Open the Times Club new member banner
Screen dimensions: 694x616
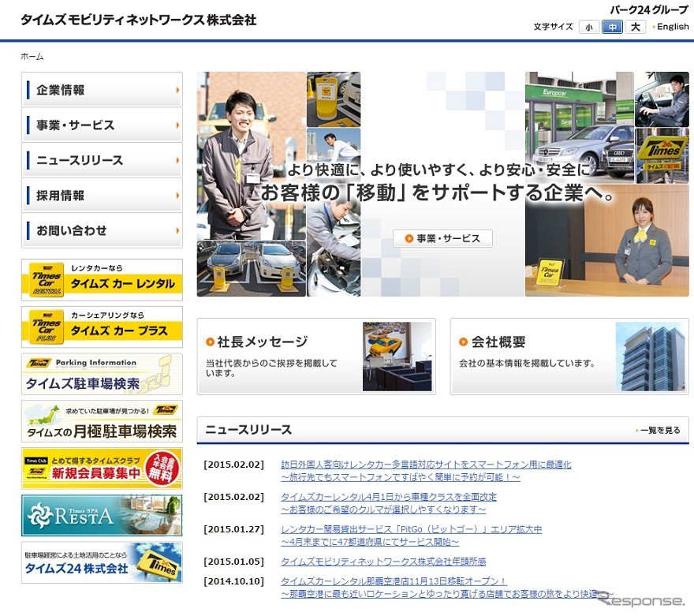(x=102, y=469)
